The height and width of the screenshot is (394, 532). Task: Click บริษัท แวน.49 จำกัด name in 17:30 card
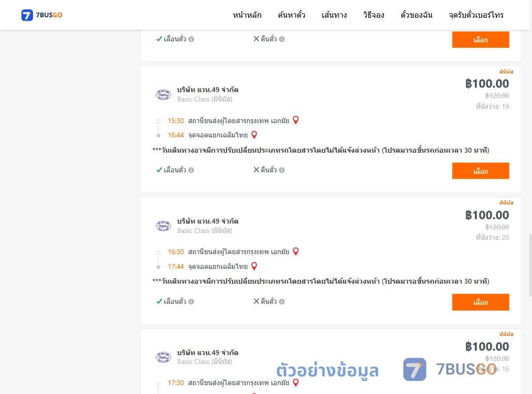coord(208,352)
